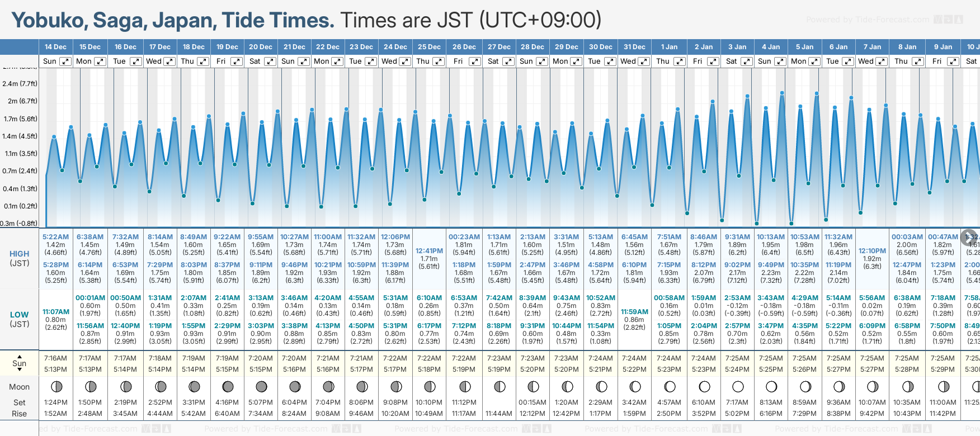The width and height of the screenshot is (980, 436).
Task: Click the 12:10PM high tide on 7 Jan
Action: [x=872, y=251]
